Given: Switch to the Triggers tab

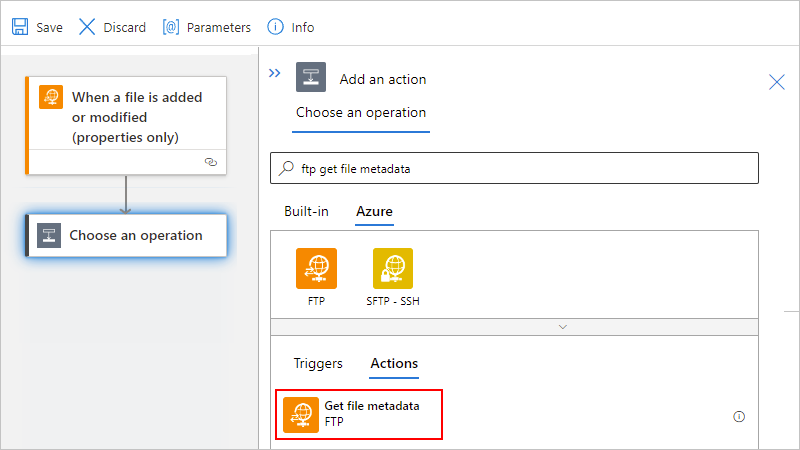Looking at the screenshot, I should coord(318,363).
